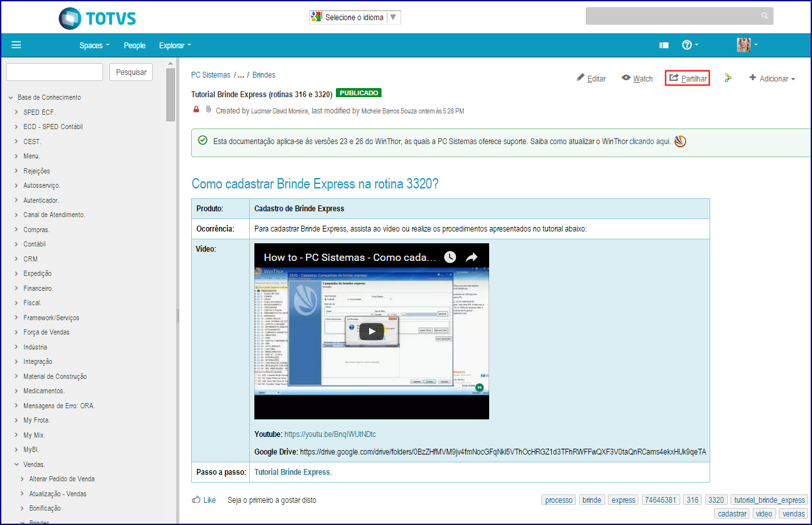Click the video share arrow icon
The width and height of the screenshot is (812, 525).
[472, 257]
